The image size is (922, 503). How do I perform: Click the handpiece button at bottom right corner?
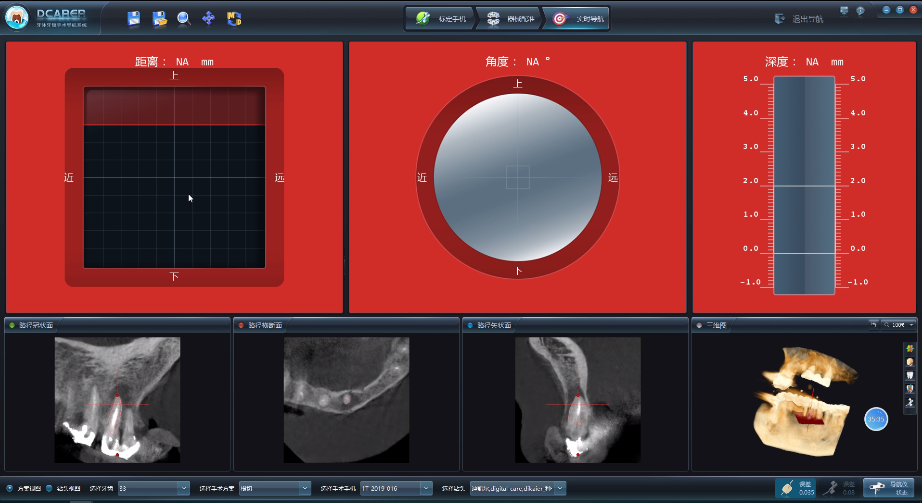(888, 487)
